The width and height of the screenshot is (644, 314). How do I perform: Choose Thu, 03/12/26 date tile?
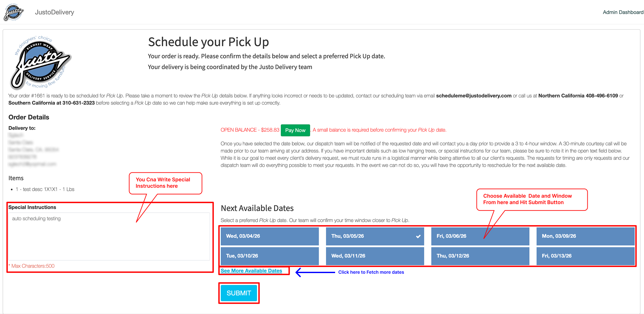tap(480, 256)
